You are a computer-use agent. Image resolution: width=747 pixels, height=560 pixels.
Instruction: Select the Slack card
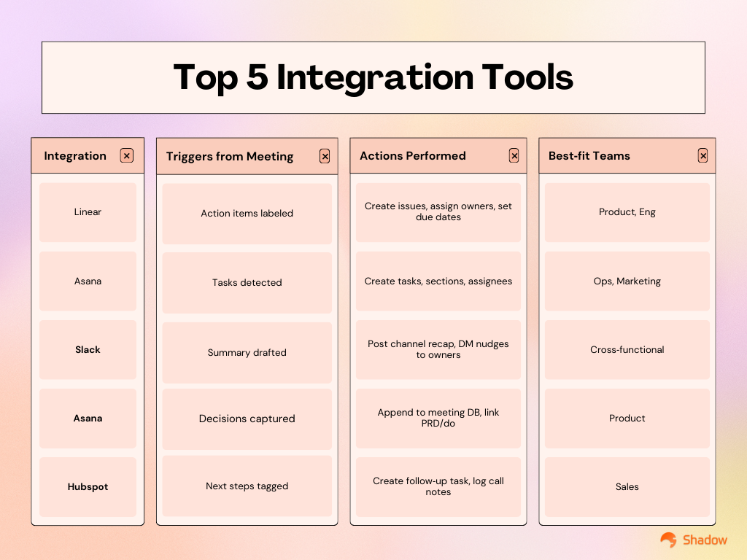click(88, 349)
